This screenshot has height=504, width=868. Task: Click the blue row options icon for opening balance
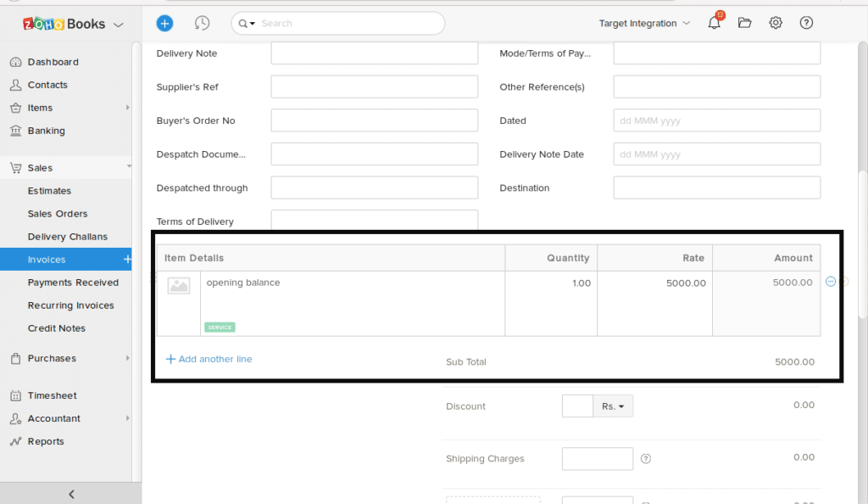(x=831, y=282)
